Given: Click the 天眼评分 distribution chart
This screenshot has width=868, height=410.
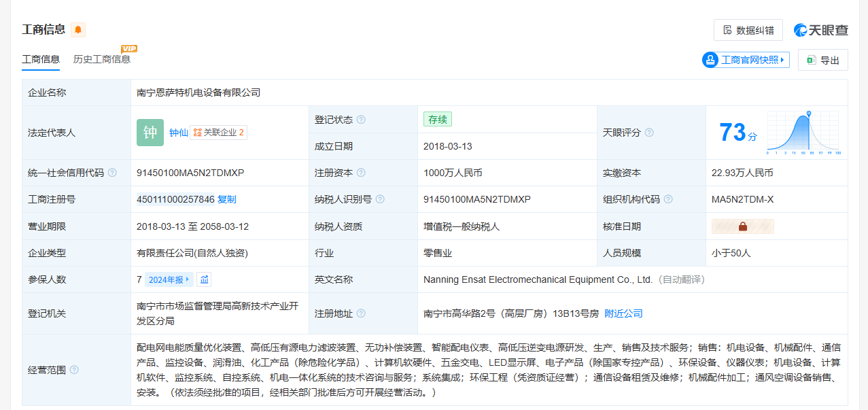Looking at the screenshot, I should (x=802, y=133).
